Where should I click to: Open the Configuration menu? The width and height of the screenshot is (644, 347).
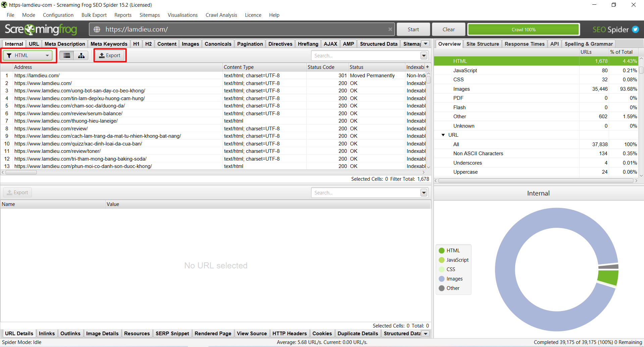click(x=58, y=15)
